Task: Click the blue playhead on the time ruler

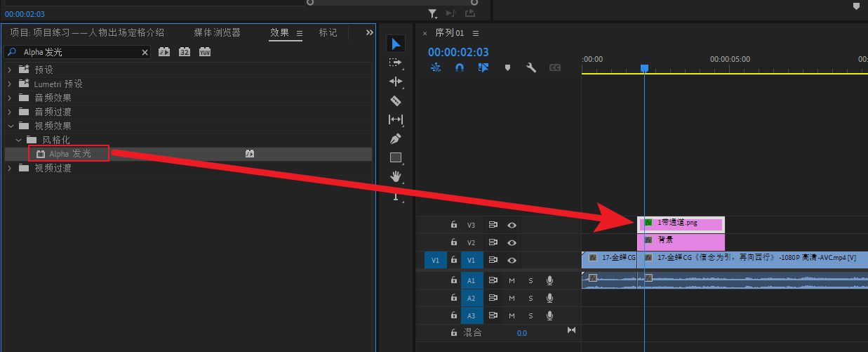Action: [x=644, y=67]
